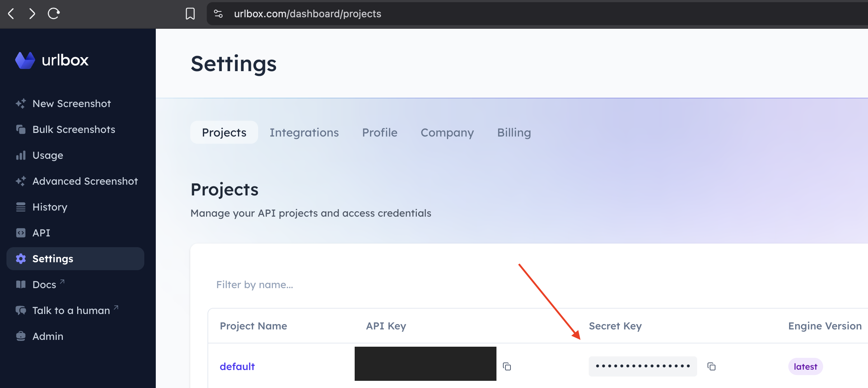Screen dimensions: 868x388
Task: Switch to the Company tab
Action: [447, 132]
